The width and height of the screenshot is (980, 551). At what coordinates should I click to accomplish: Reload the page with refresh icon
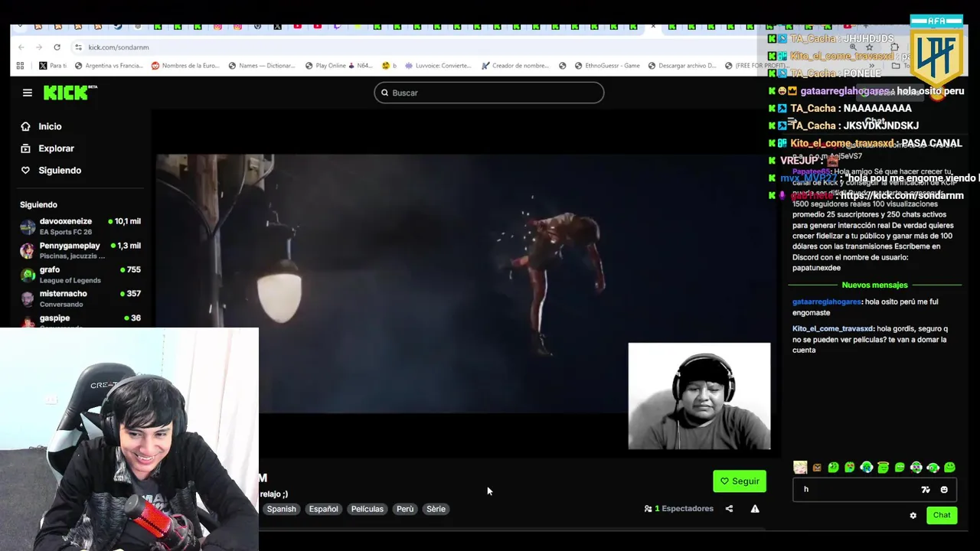tap(57, 47)
